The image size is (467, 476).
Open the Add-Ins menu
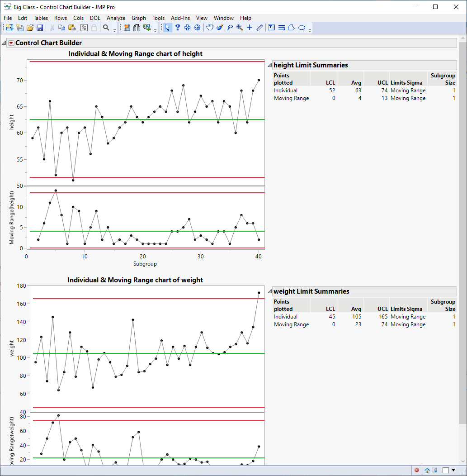[x=180, y=18]
